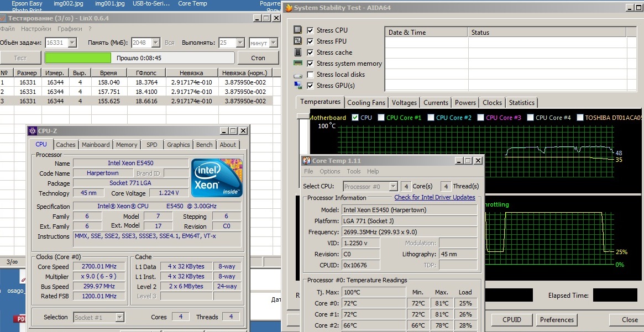Open the LinX минут units dropdown
644x332 pixels.
tap(273, 43)
